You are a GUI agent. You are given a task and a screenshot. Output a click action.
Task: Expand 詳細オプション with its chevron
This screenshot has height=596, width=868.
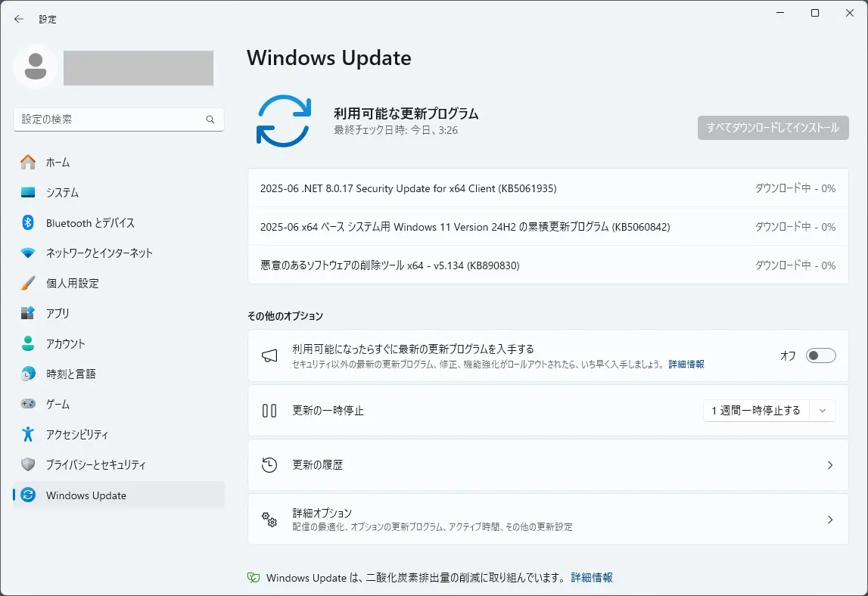point(830,519)
